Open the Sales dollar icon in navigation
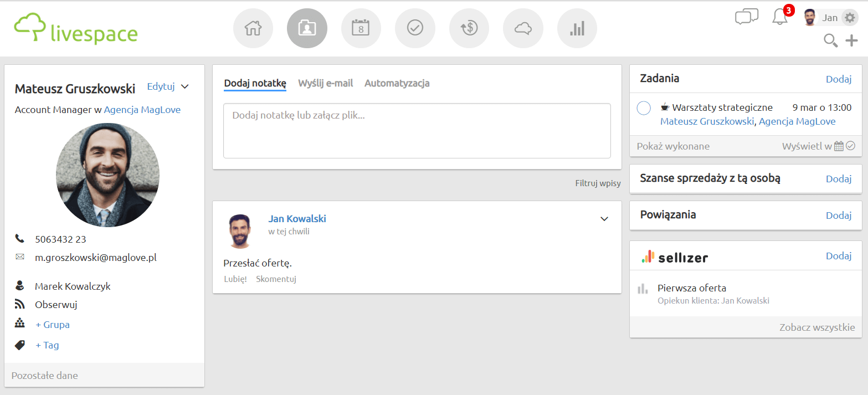Viewport: 868px width, 395px height. coord(469,28)
